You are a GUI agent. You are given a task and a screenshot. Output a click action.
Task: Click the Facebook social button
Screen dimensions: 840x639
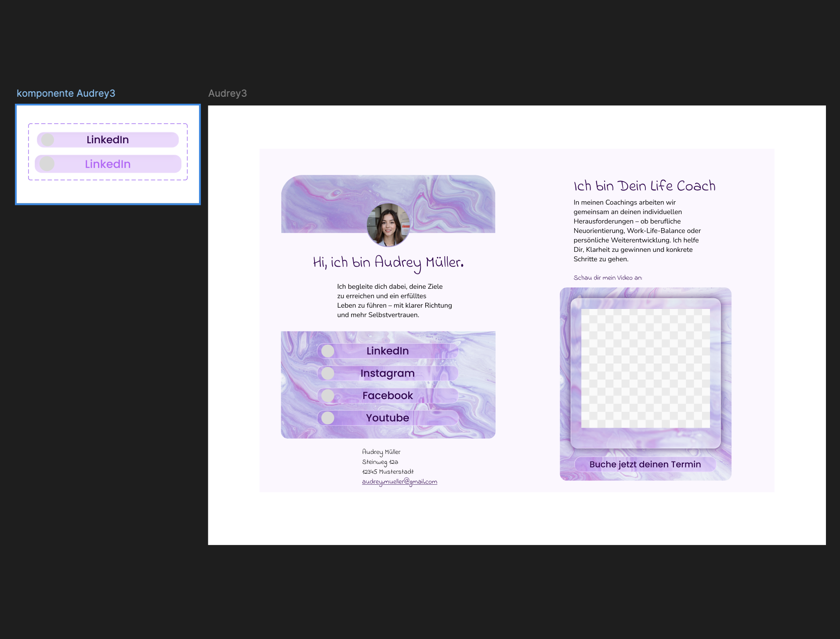tap(387, 396)
